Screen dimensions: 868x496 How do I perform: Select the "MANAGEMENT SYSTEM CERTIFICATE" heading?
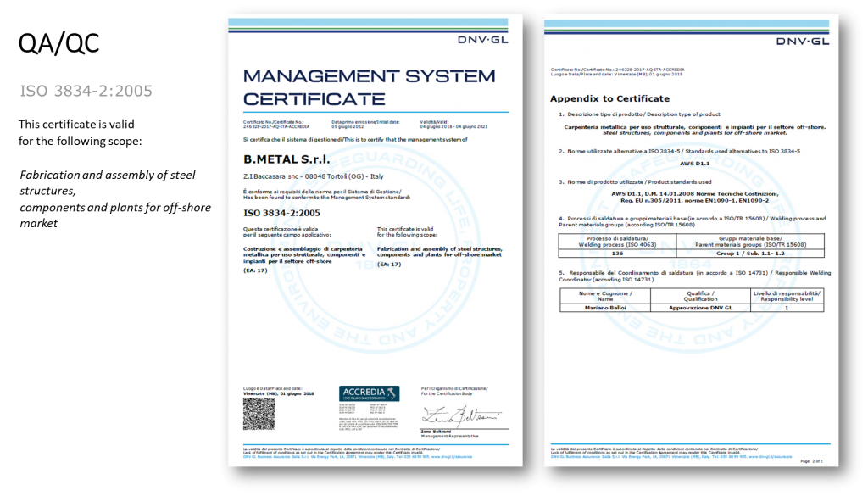(370, 87)
